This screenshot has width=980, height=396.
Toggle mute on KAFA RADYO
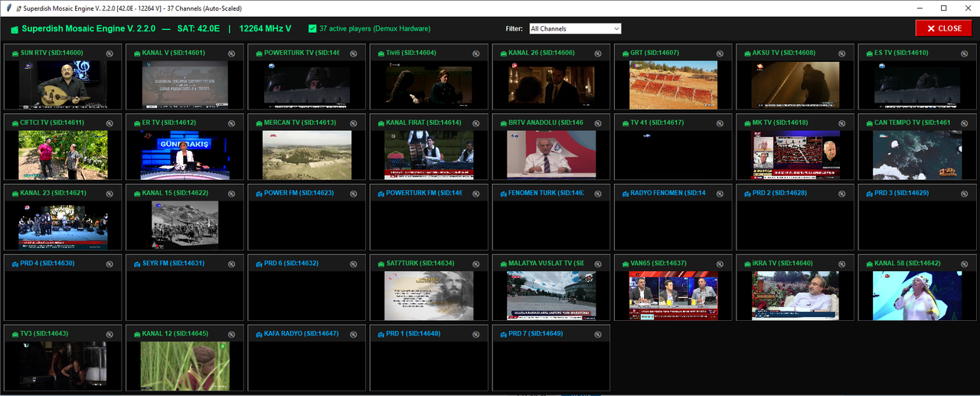[x=354, y=334]
